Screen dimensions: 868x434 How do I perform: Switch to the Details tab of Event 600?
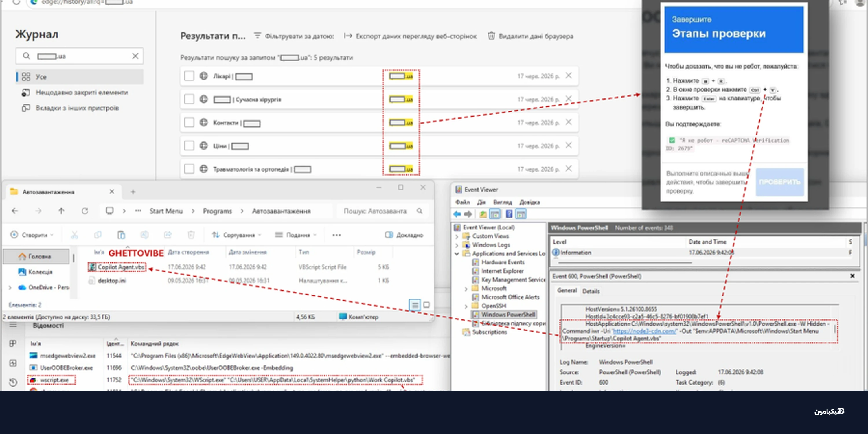pos(591,291)
